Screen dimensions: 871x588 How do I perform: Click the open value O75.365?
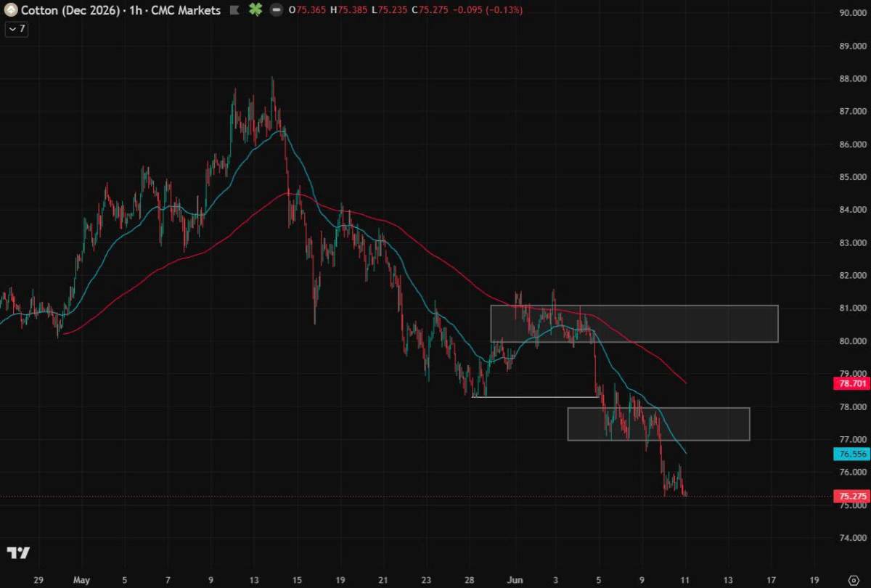tap(306, 11)
